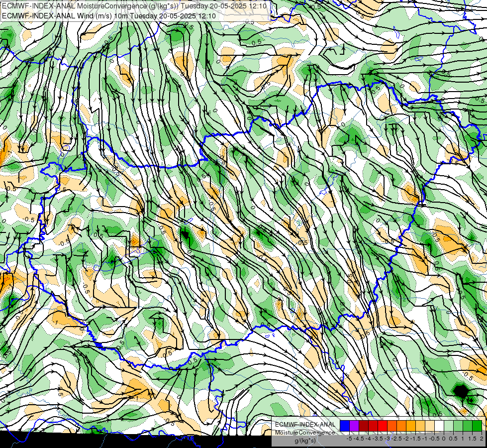Viewport: 487px width, 448px height.
Task: Click the legend scale value -3.5
Action: tap(378, 439)
